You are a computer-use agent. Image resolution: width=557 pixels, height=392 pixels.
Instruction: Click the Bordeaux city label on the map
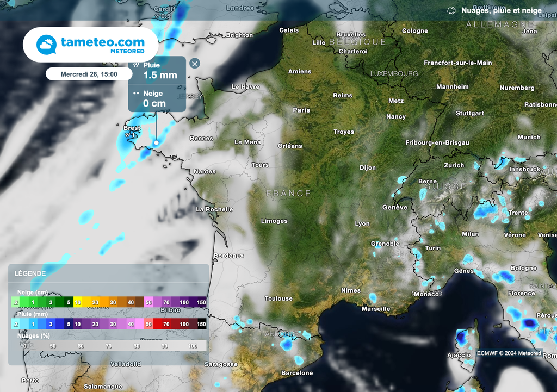click(x=228, y=255)
